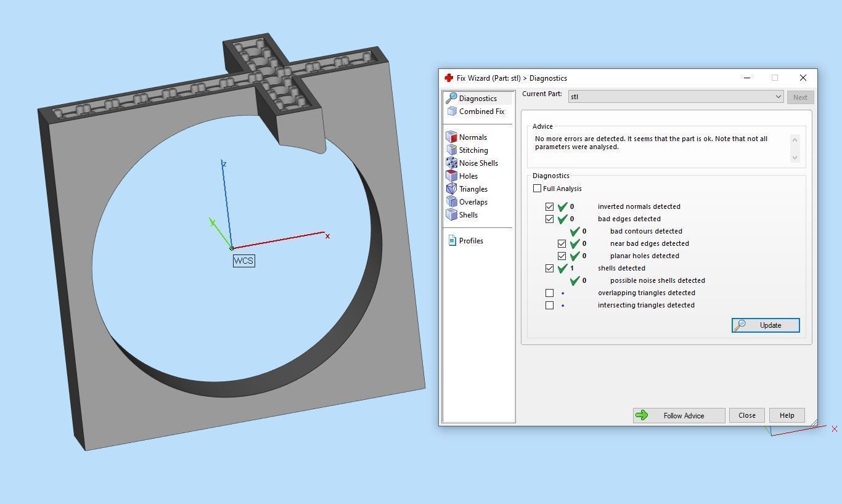The image size is (842, 504).
Task: Uncheck inverted normals detected checkbox
Action: tap(549, 206)
